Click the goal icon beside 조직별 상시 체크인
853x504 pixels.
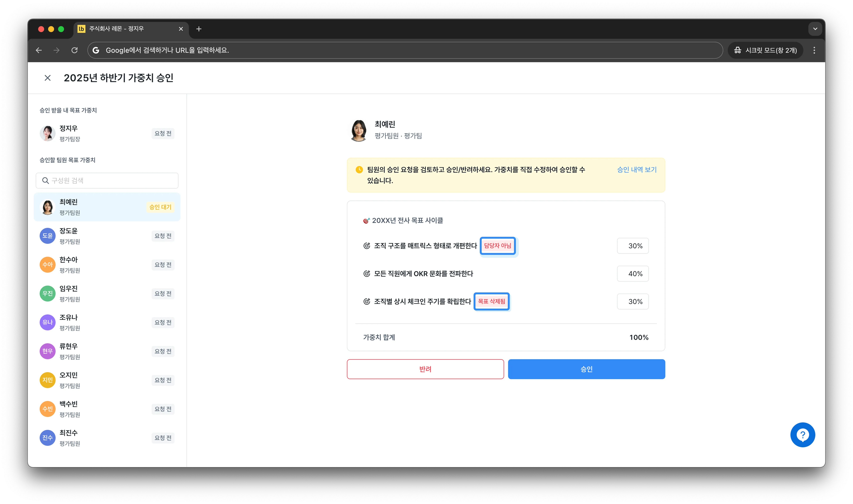click(367, 301)
